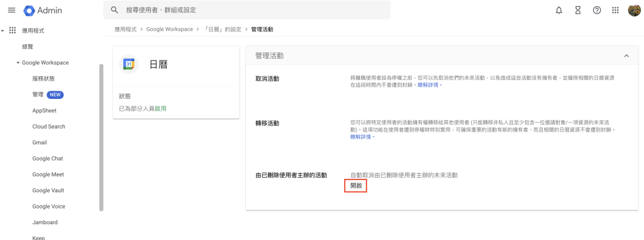Open the tasks hourglass icon
The image size is (644, 240).
coord(578,10)
